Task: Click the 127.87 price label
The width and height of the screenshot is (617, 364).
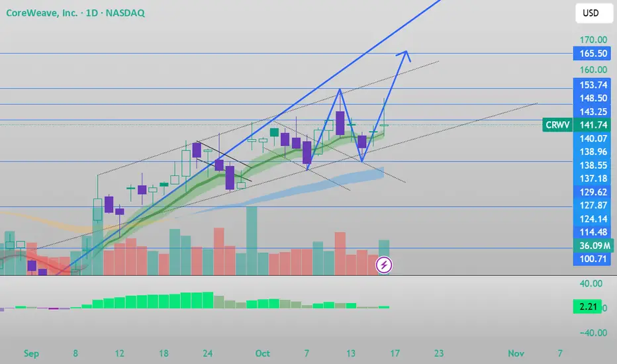Action: coord(593,205)
